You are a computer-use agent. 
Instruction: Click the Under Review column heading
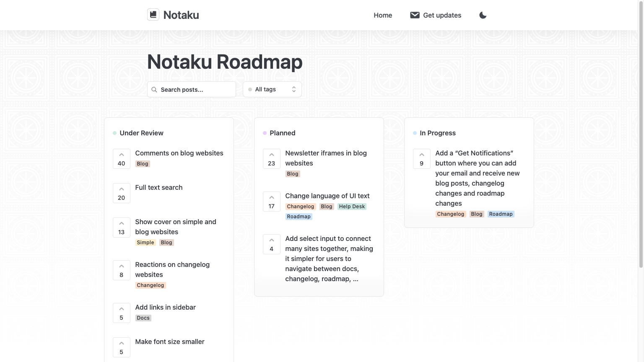pos(141,133)
